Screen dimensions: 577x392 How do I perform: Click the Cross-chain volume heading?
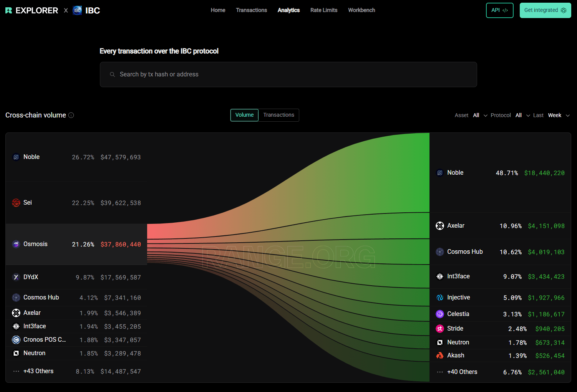point(36,115)
